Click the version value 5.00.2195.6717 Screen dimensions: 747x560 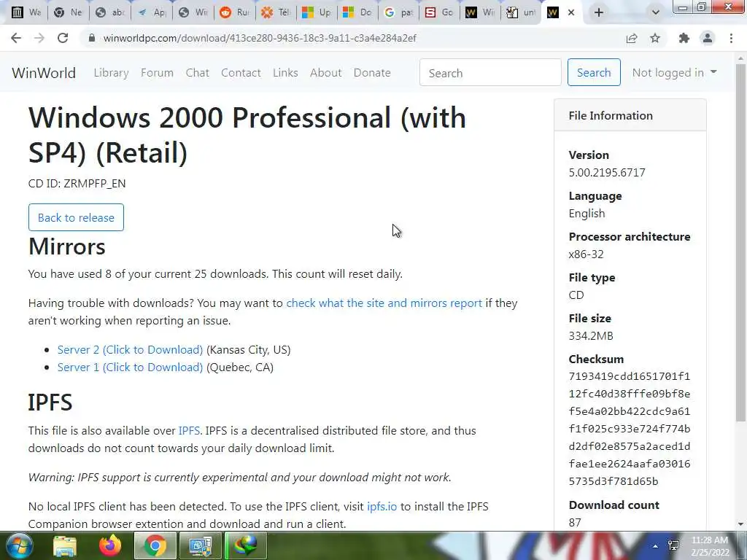(607, 172)
